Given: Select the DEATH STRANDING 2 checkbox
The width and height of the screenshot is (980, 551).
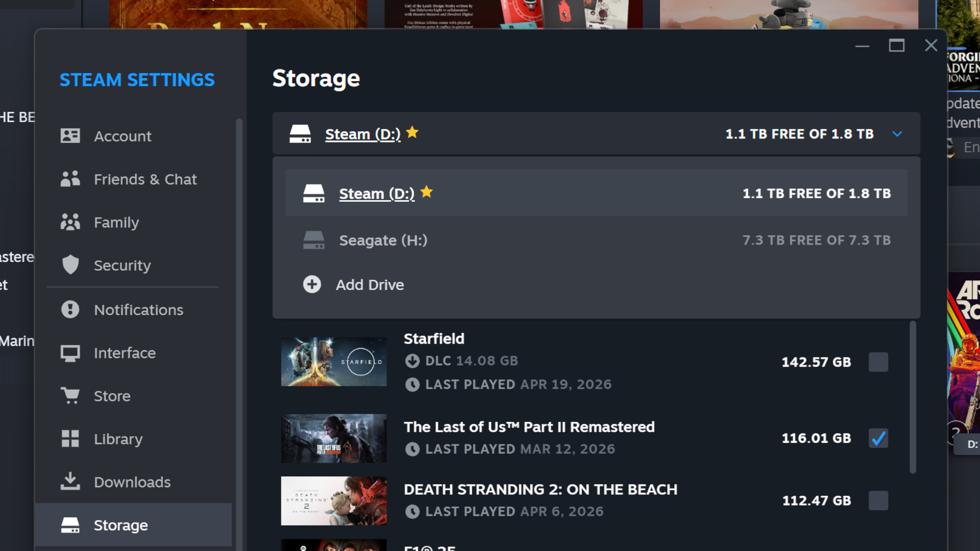Looking at the screenshot, I should click(878, 500).
